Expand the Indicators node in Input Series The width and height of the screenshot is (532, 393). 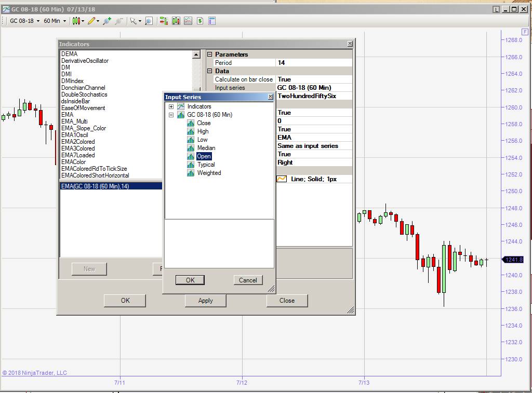pos(171,106)
